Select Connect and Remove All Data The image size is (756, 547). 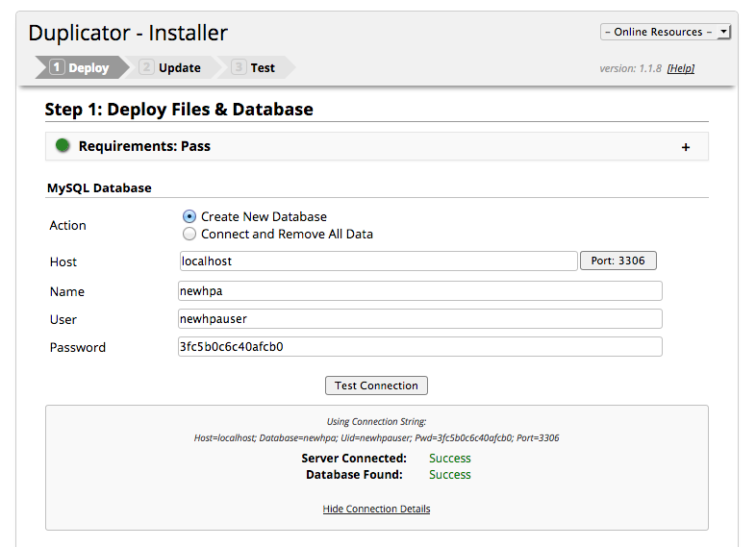pyautogui.click(x=189, y=234)
